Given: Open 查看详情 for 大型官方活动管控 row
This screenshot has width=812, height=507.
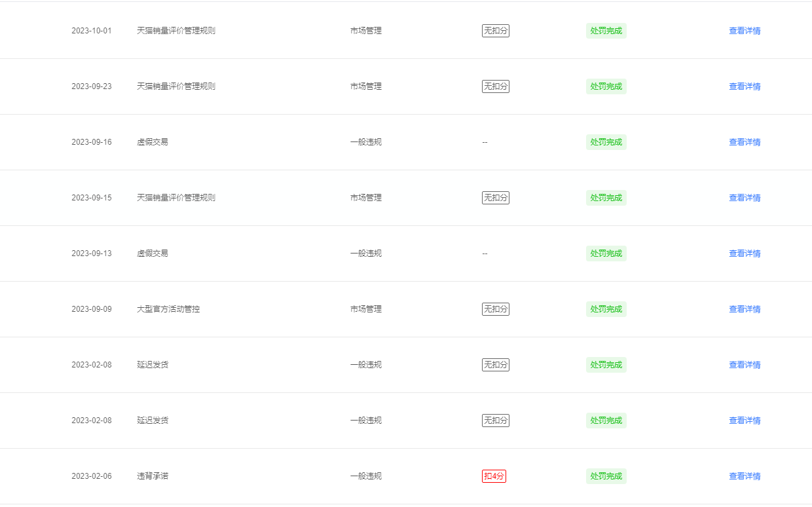Looking at the screenshot, I should (745, 309).
